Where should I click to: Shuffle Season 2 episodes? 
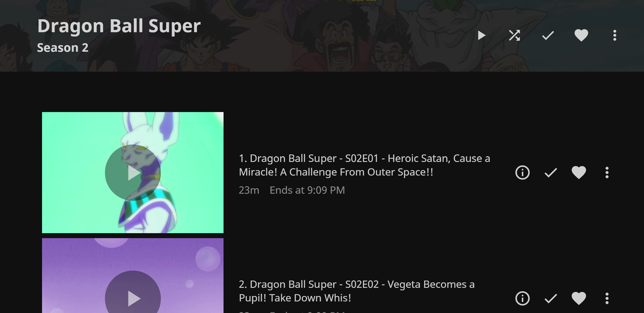515,35
